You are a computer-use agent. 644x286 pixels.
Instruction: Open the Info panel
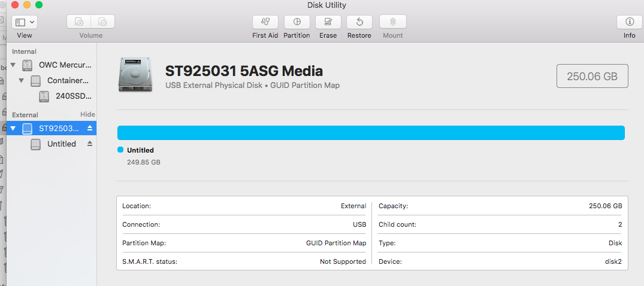click(x=629, y=22)
